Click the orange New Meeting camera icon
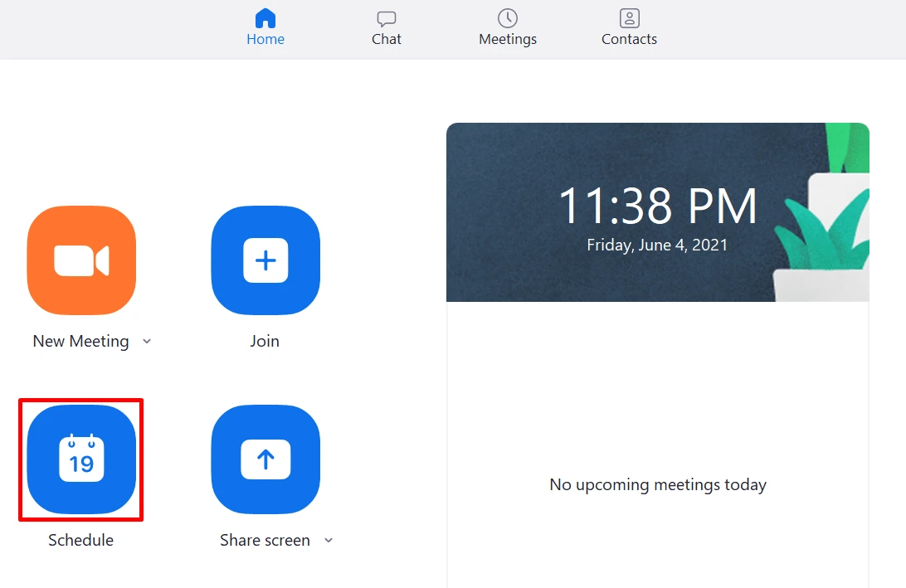The image size is (906, 588). point(81,260)
